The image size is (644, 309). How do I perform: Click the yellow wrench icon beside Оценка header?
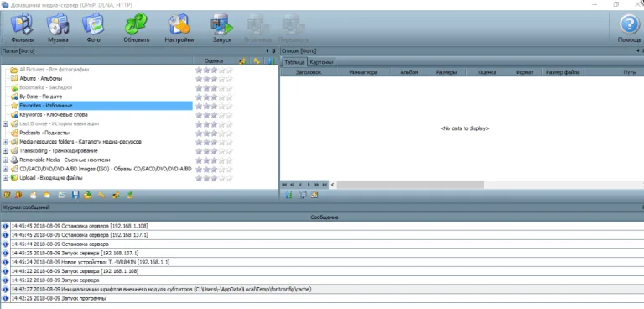point(257,61)
